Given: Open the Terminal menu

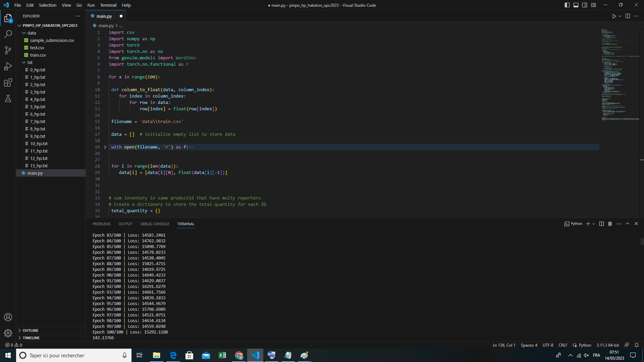Looking at the screenshot, I should 108,5.
